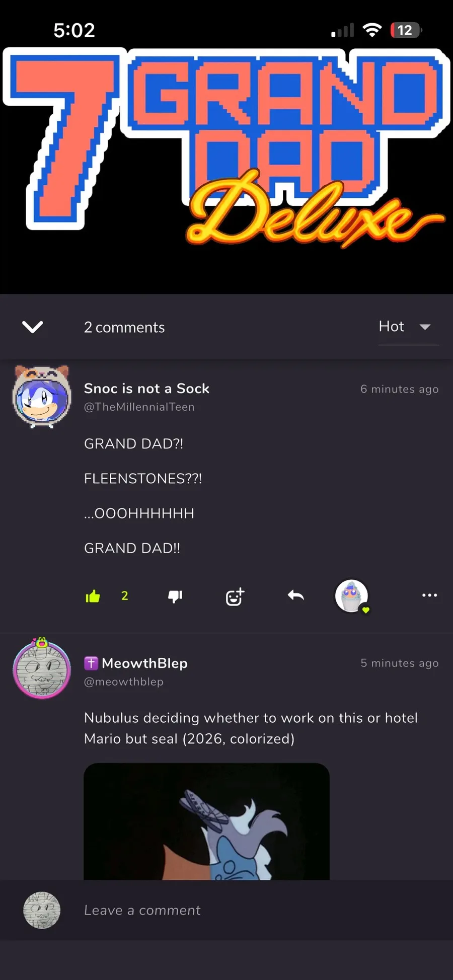
Task: Dislike the GRAND DAD comment
Action: pyautogui.click(x=175, y=596)
